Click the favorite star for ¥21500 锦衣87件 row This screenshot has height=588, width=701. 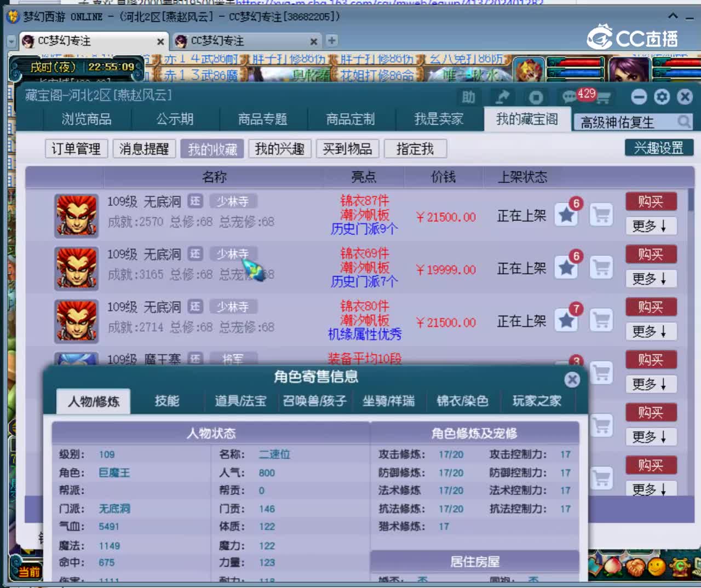(x=566, y=215)
